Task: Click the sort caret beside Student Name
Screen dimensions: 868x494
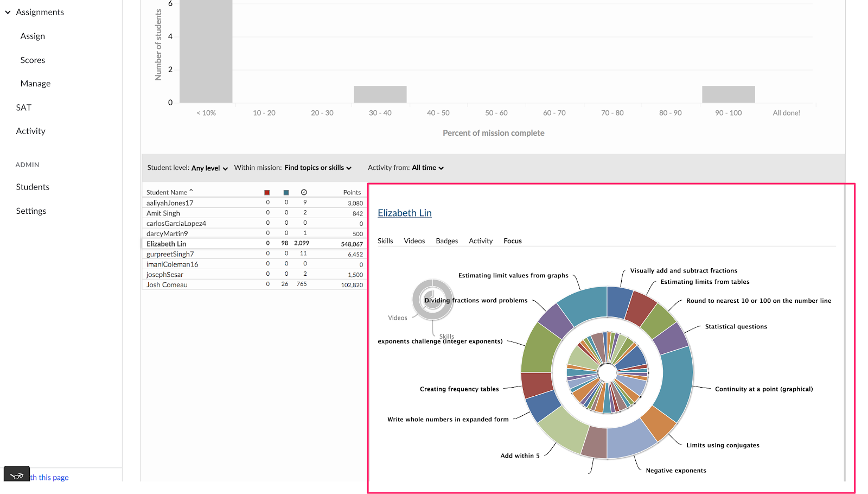Action: coord(191,191)
